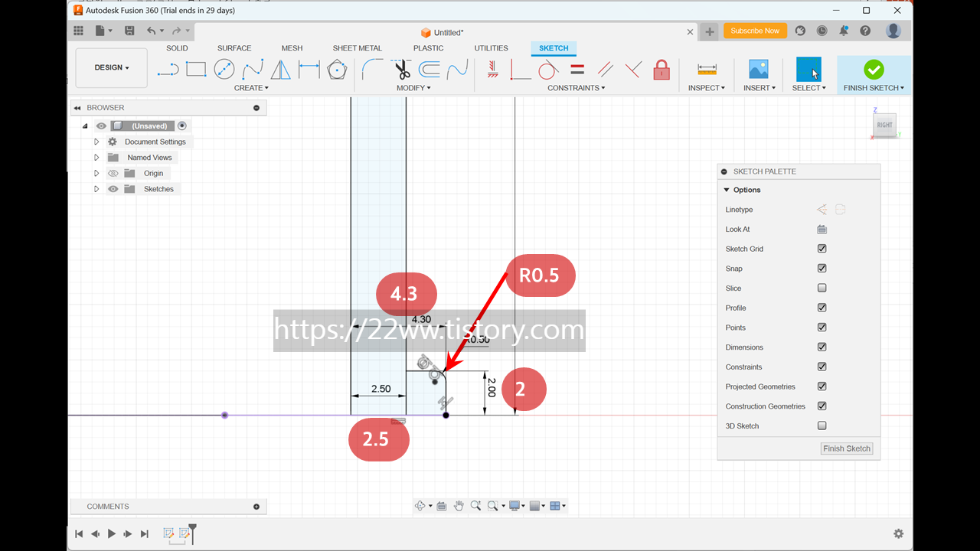Select the Center Diameter Circle tool

(224, 70)
